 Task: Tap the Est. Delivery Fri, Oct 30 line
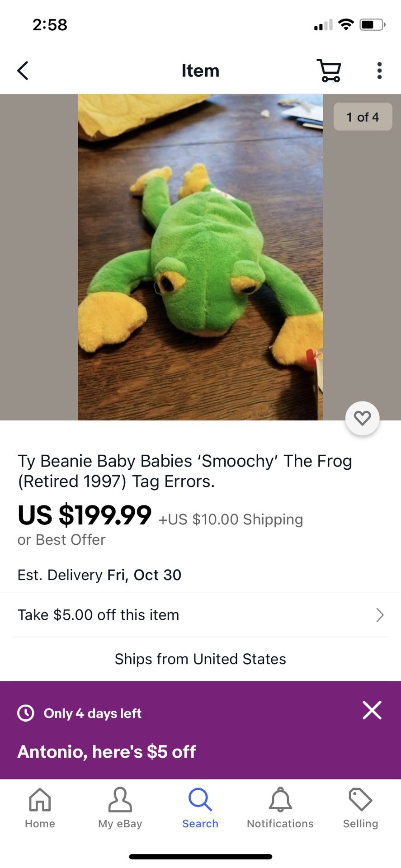(99, 575)
